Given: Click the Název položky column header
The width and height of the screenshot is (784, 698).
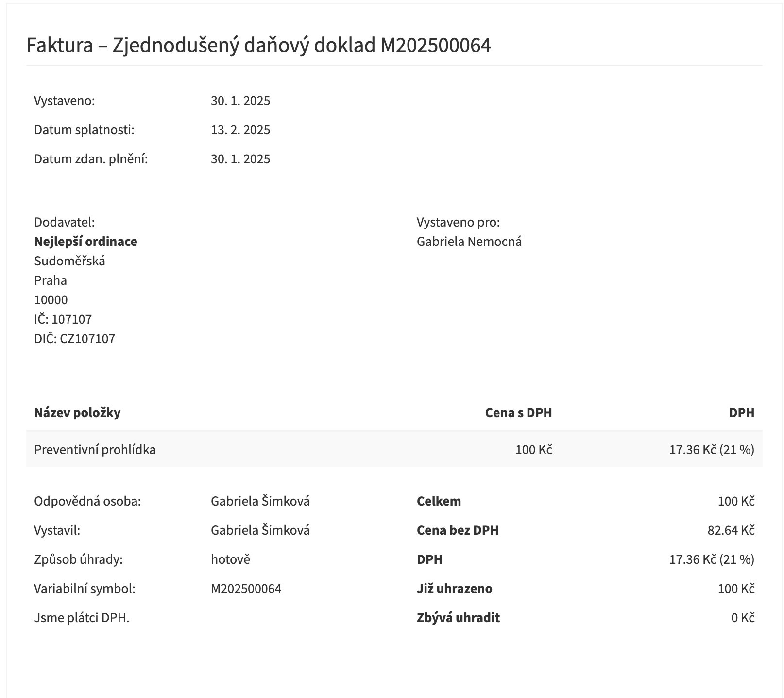Looking at the screenshot, I should [x=77, y=413].
